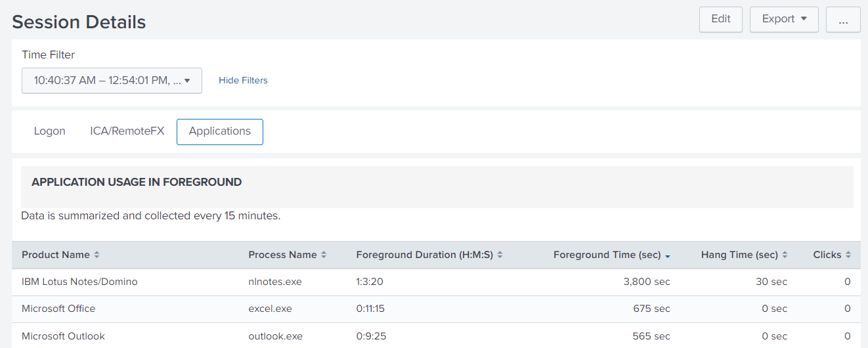This screenshot has width=868, height=348.
Task: Open the more options ellipsis menu
Action: (x=843, y=20)
